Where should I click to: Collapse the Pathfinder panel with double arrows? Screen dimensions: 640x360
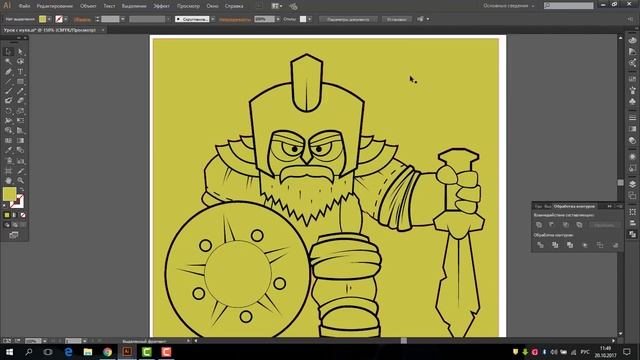609,207
